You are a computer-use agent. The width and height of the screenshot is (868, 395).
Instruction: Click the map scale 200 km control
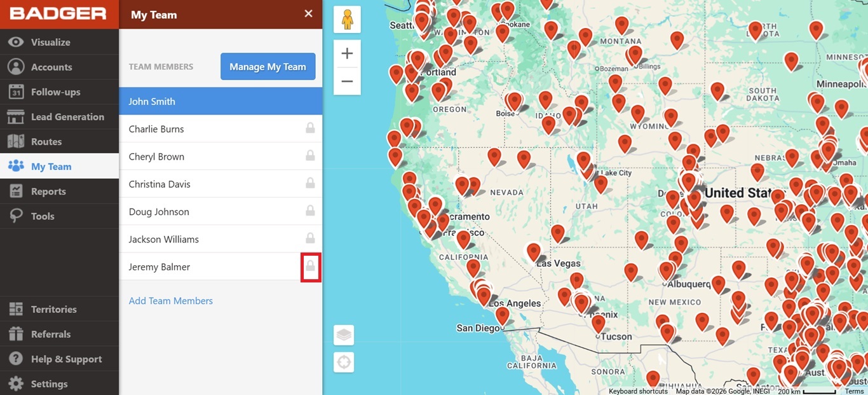[x=807, y=391]
